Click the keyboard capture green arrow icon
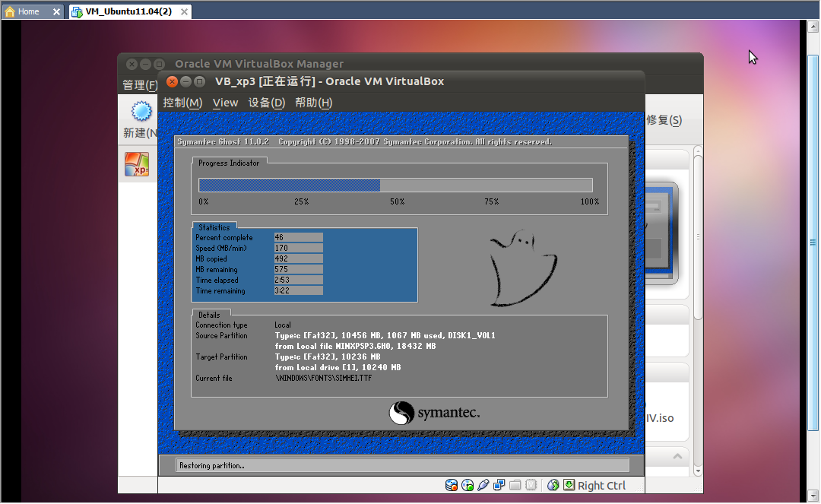The width and height of the screenshot is (821, 504). tap(569, 485)
